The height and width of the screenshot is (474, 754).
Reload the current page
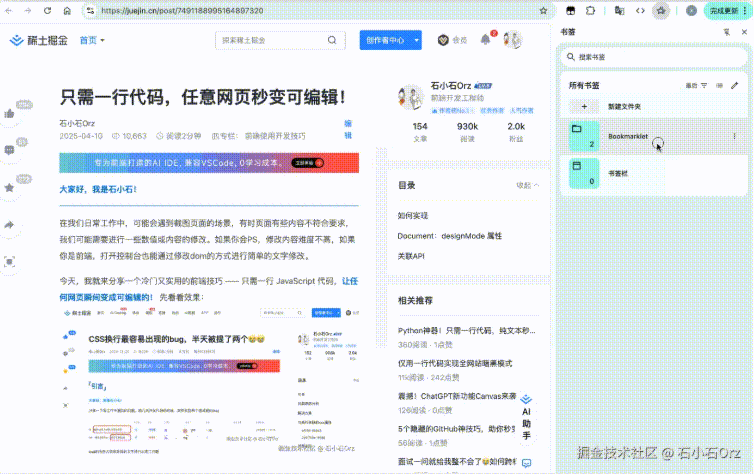pyautogui.click(x=47, y=11)
